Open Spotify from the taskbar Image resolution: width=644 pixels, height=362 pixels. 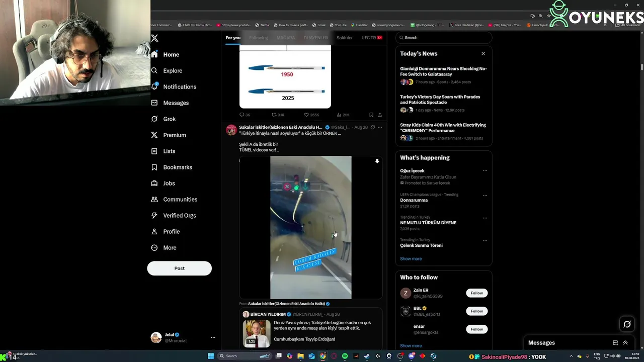[345, 356]
